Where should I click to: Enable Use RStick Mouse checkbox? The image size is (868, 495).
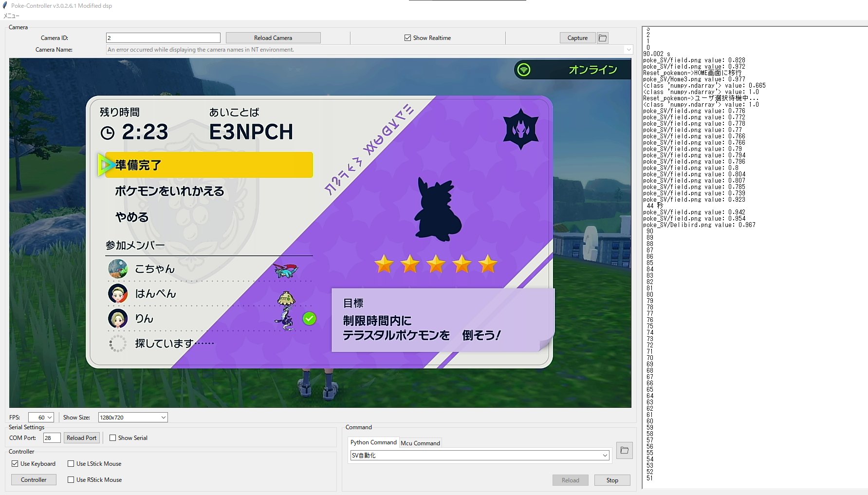click(x=71, y=480)
